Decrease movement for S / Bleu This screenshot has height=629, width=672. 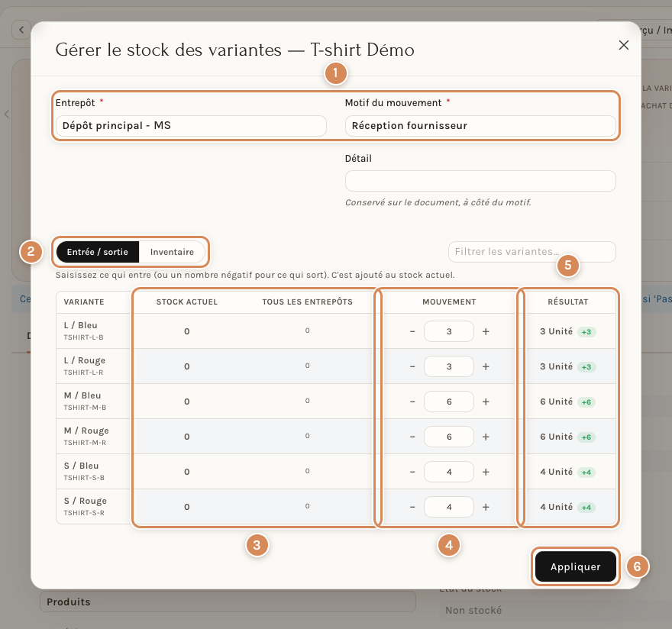(412, 472)
